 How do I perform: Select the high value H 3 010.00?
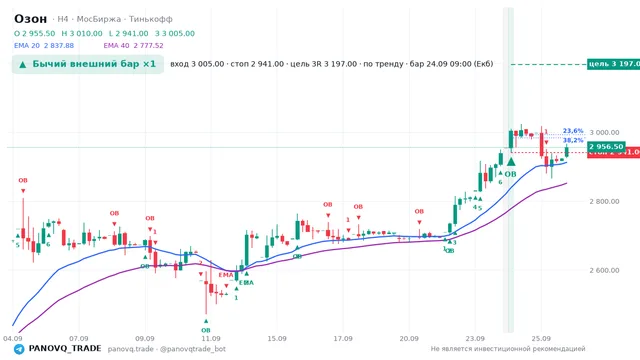point(82,33)
